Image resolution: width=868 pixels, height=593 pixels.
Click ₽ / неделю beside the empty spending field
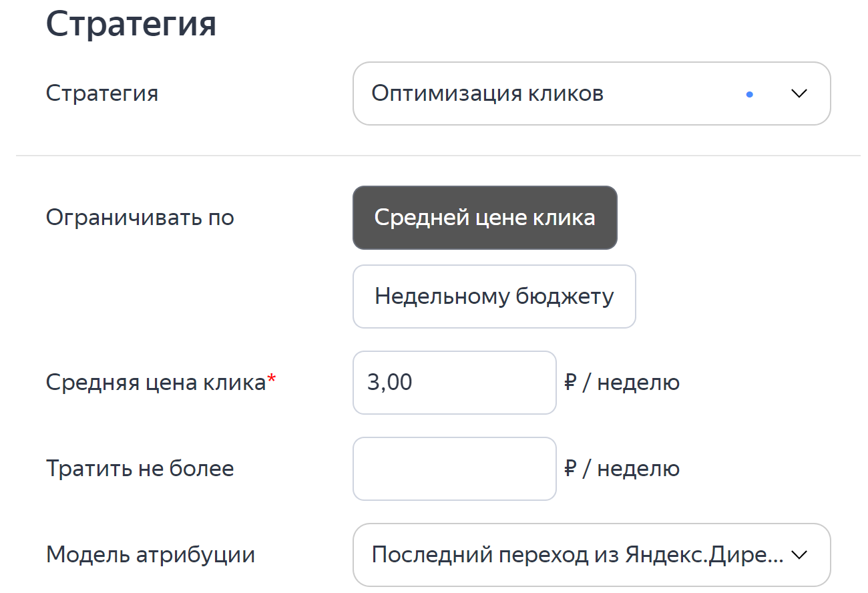point(622,469)
